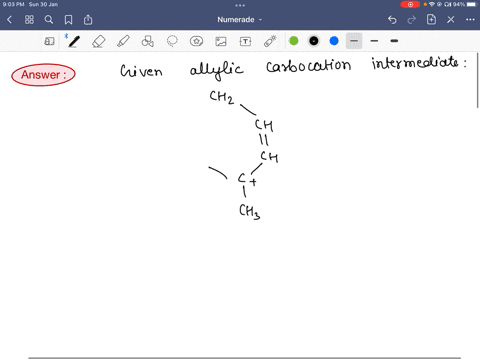Open the search tool
The image size is (480, 360).
(49, 20)
